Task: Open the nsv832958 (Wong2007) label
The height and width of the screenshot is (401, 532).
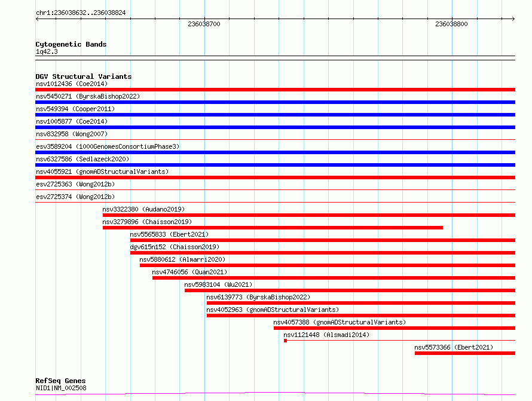Action: [72, 134]
